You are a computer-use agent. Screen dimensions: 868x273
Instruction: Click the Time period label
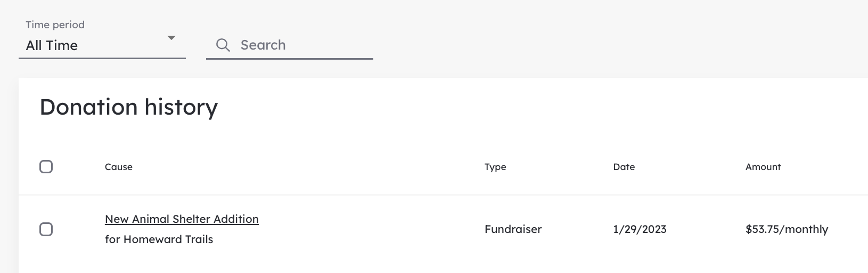[x=55, y=25]
